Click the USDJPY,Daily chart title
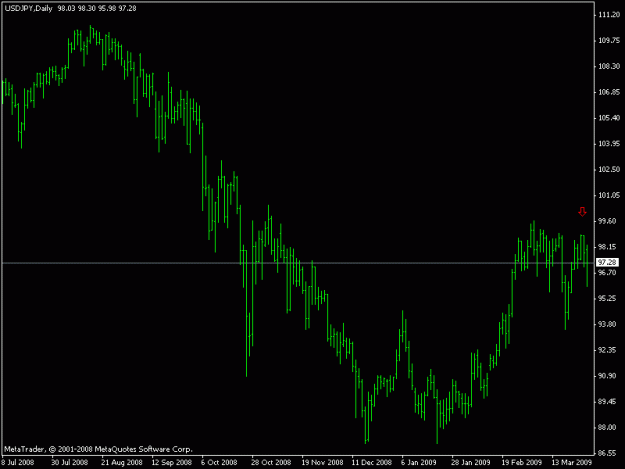Image resolution: width=625 pixels, height=469 pixels. tap(29, 8)
